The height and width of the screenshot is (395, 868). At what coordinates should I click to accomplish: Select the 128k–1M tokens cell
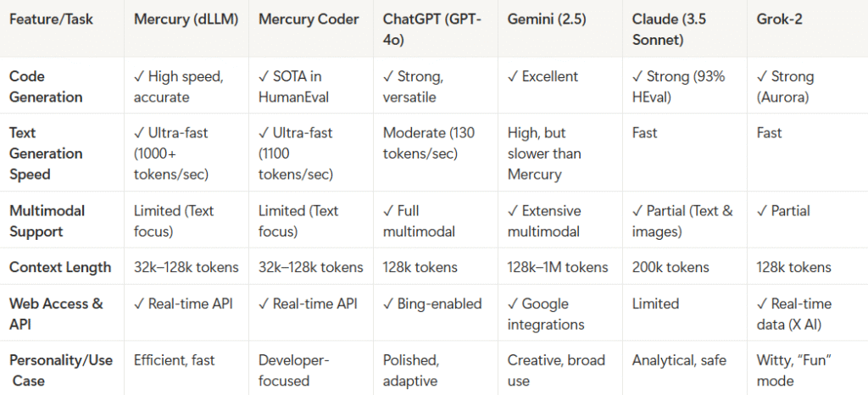(558, 267)
